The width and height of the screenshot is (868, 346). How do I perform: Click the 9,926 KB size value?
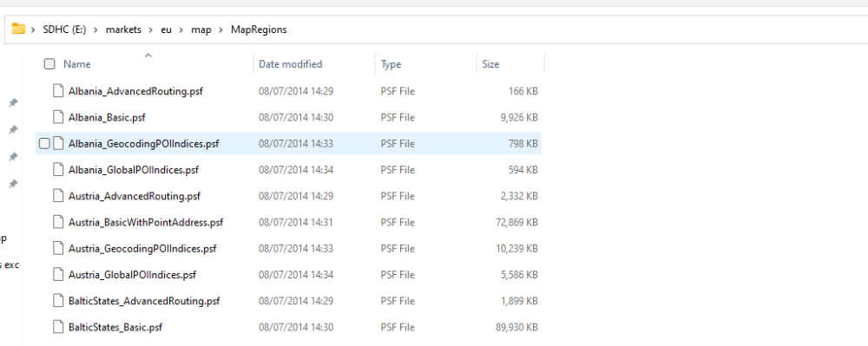[x=518, y=117]
